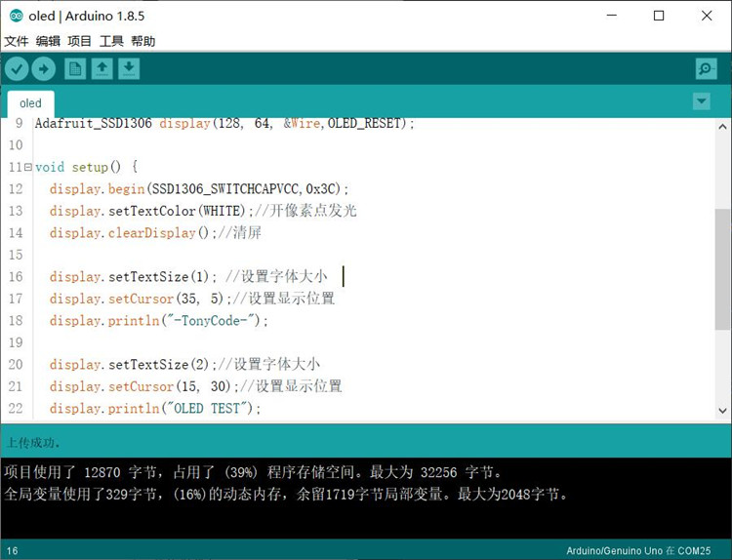This screenshot has width=732, height=560.
Task: Open the Serial Monitor magnifier icon
Action: coord(706,69)
